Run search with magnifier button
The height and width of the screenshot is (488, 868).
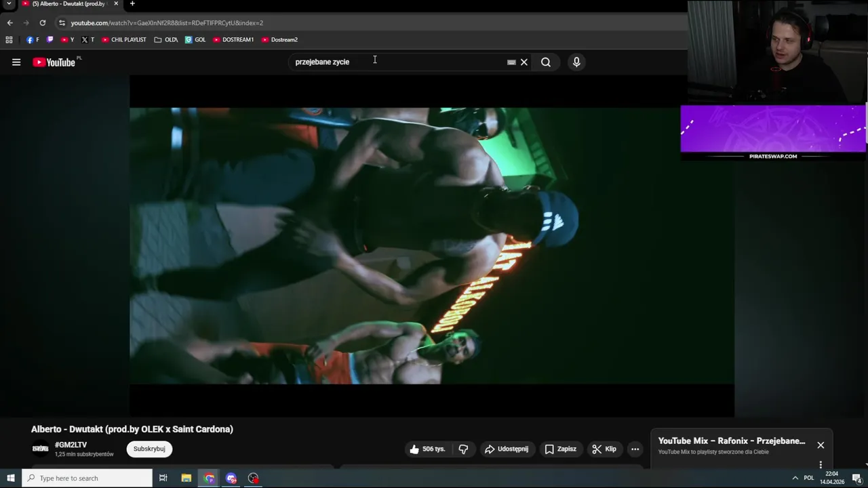546,62
